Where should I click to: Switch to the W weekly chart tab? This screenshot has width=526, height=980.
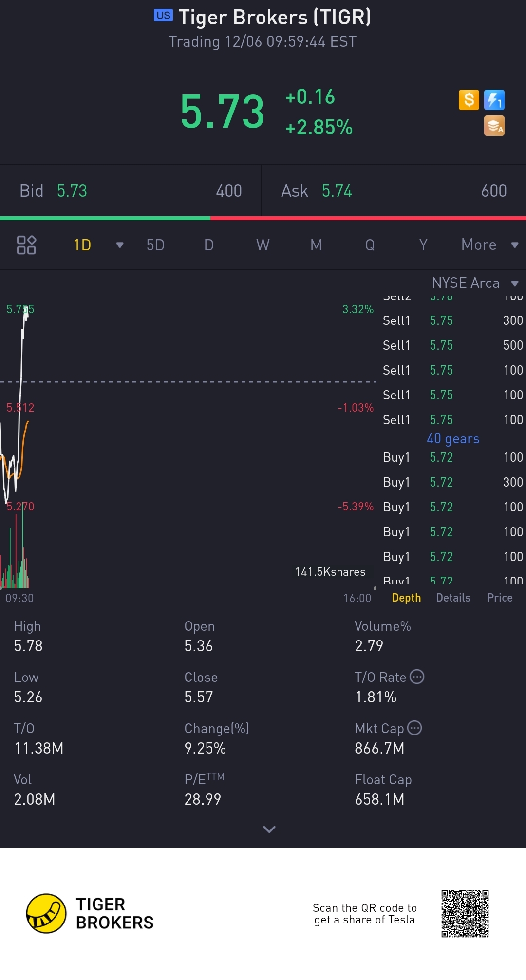click(263, 245)
